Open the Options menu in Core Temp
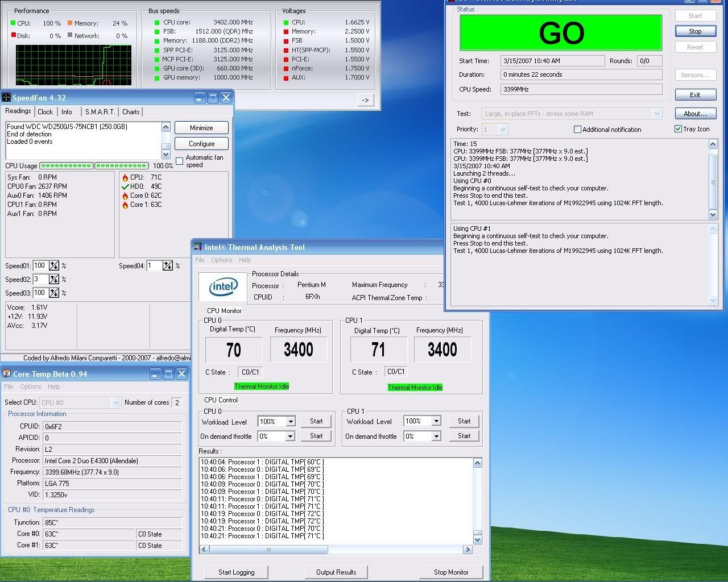This screenshot has width=728, height=582. 31,386
